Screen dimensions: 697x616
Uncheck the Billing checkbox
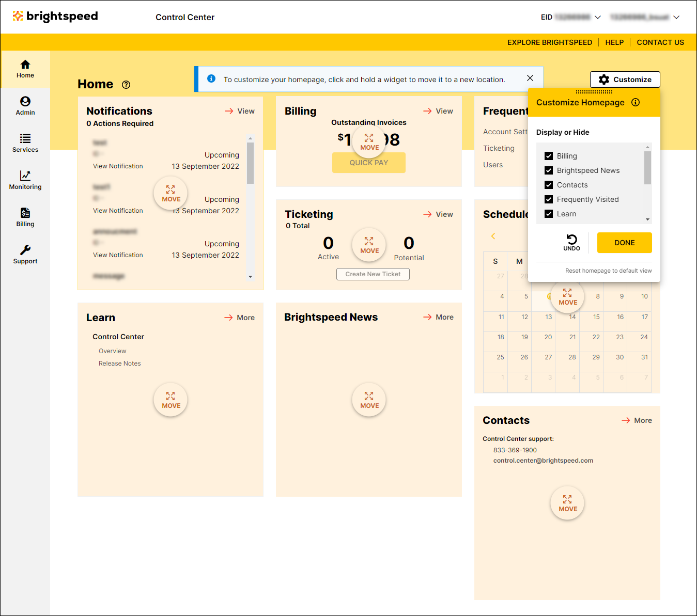coord(549,156)
